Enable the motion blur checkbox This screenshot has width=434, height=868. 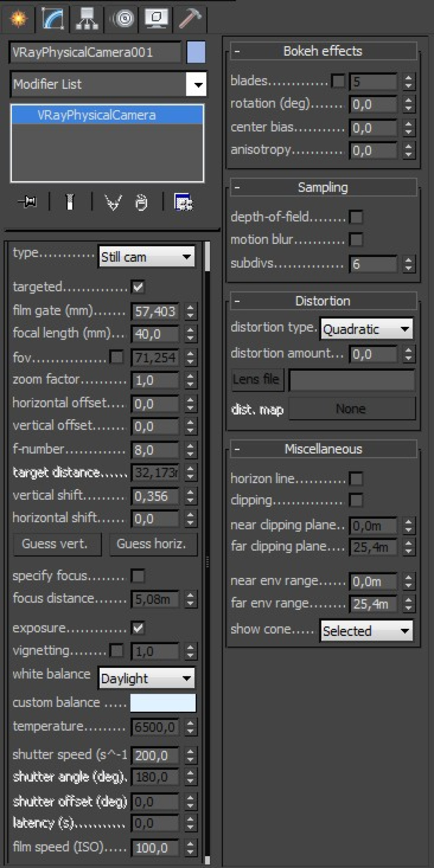click(356, 240)
